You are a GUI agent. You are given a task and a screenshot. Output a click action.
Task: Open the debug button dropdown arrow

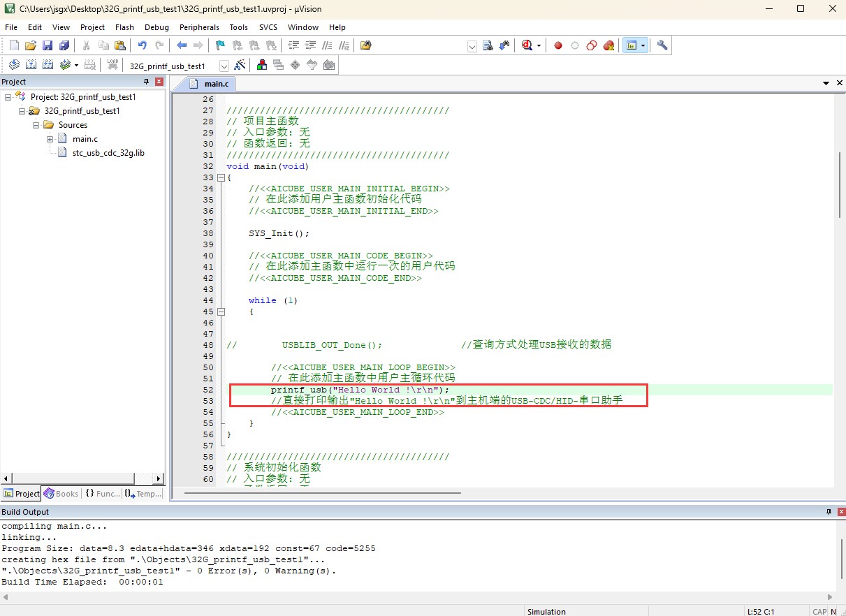[539, 45]
